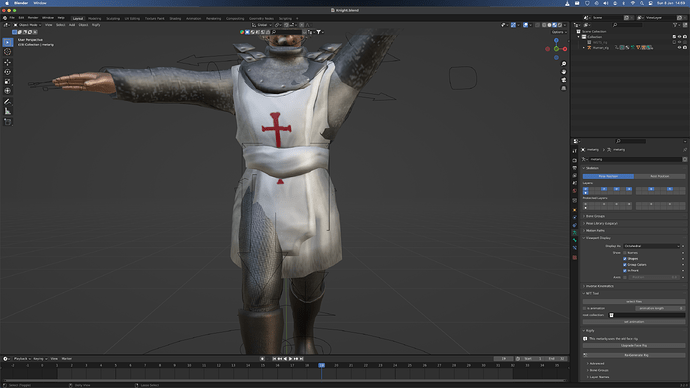Uncheck the Shapes checkbox
The image size is (690, 388).
(625, 259)
